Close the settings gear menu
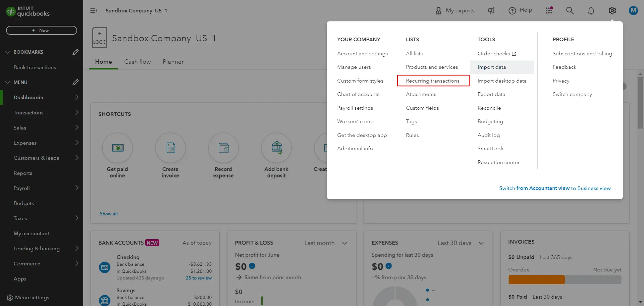This screenshot has width=644, height=306. point(612,11)
